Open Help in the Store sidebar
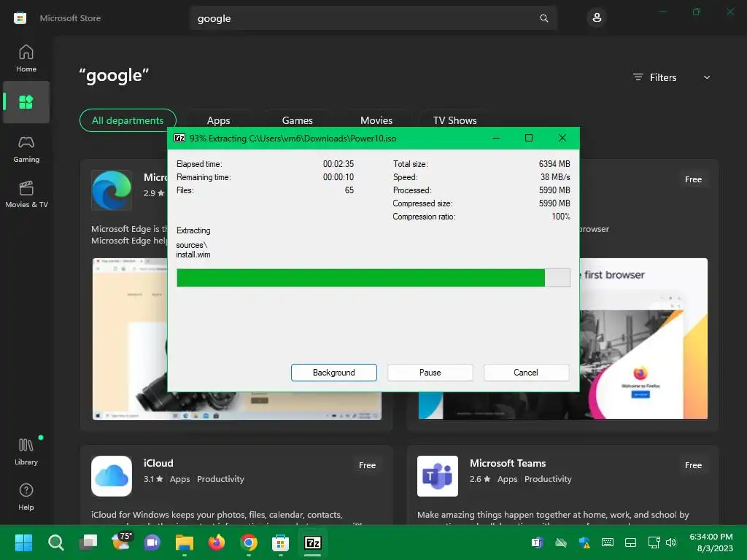This screenshot has height=560, width=747. (26, 497)
